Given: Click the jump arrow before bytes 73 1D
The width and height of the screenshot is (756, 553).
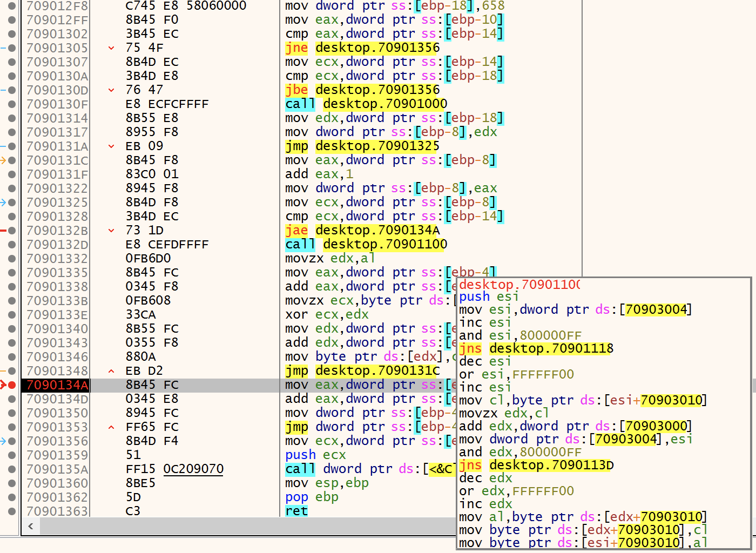Looking at the screenshot, I should [x=111, y=231].
